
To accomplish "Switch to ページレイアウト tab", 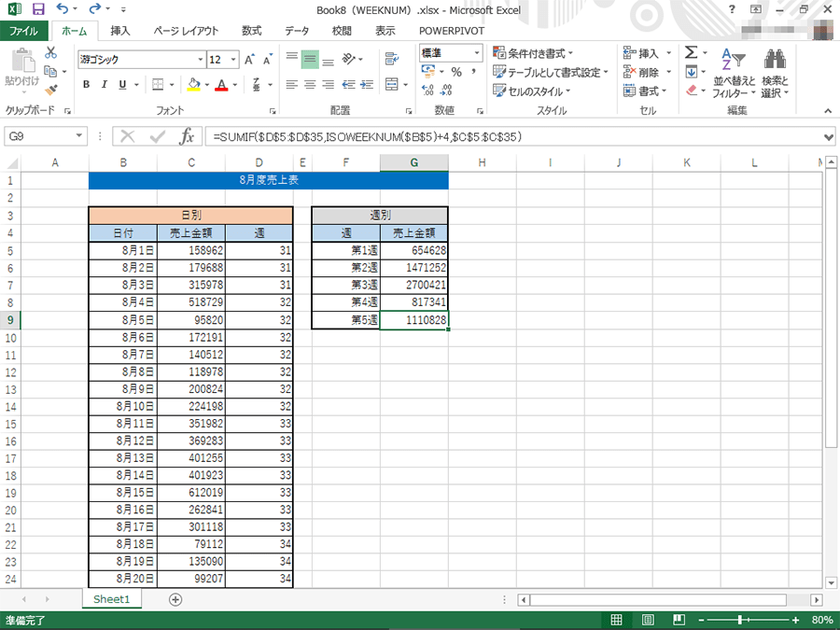I will click(x=186, y=31).
